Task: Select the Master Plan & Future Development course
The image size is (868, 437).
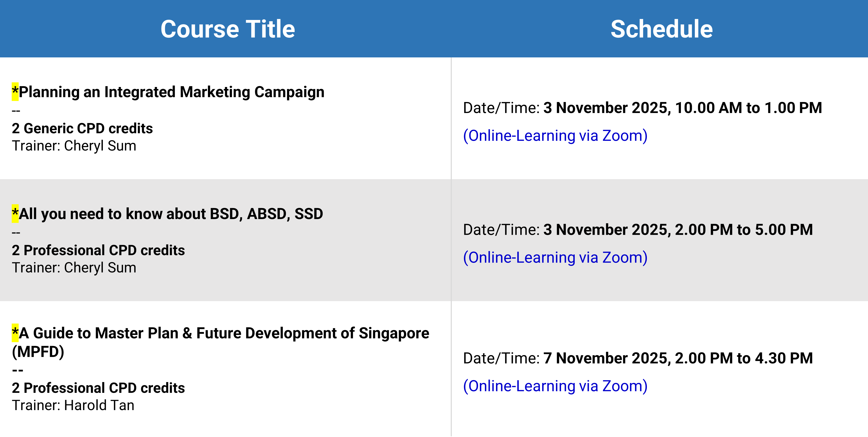Action: [224, 333]
